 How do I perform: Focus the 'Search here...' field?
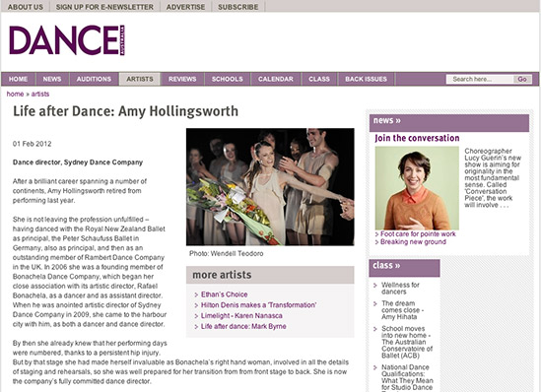tap(480, 80)
